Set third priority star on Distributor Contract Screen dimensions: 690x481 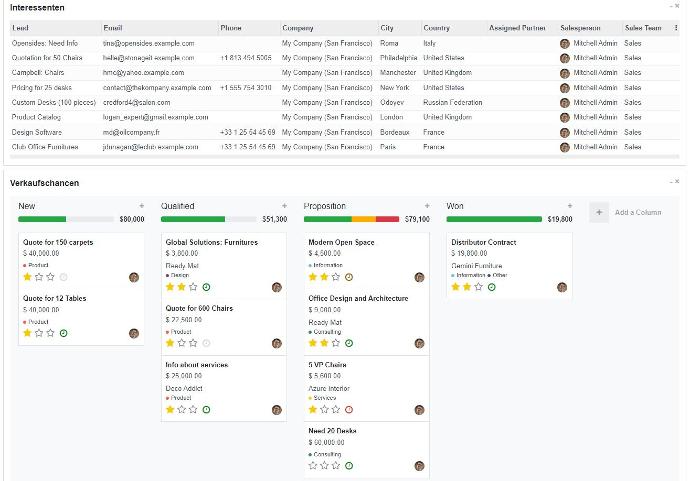[479, 287]
